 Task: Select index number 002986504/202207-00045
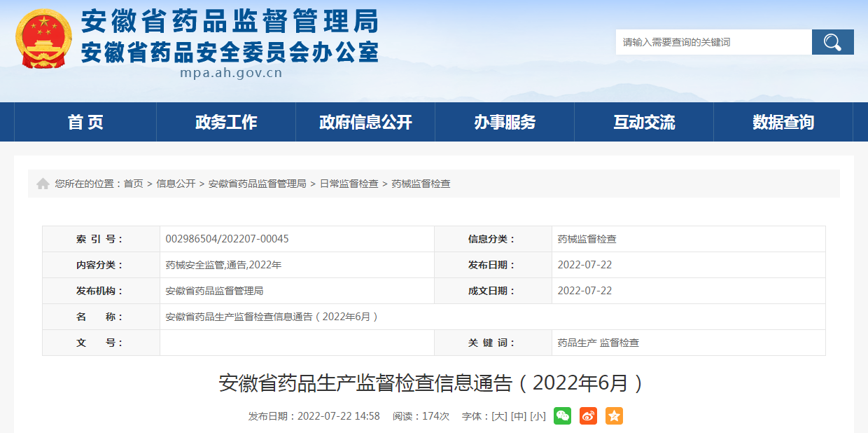227,239
